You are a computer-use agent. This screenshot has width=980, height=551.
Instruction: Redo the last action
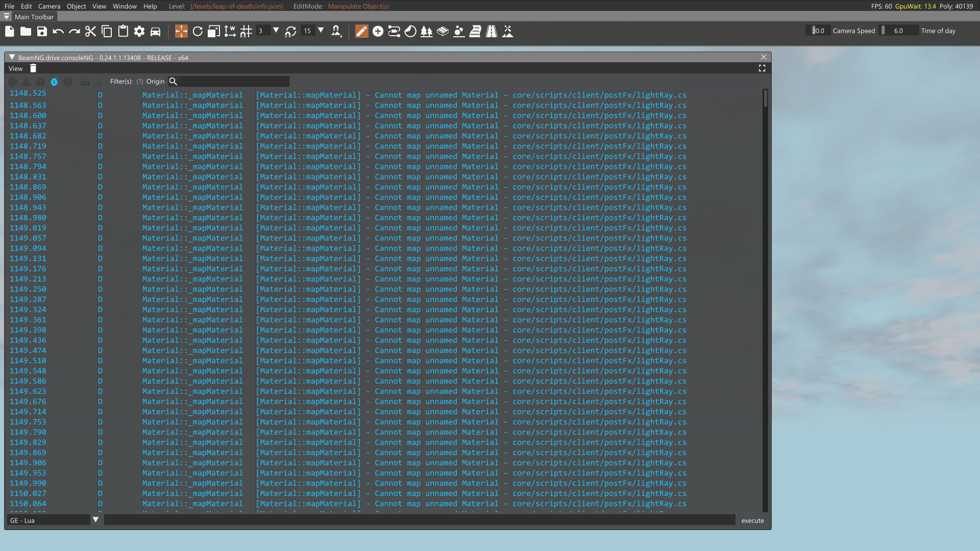click(x=75, y=32)
